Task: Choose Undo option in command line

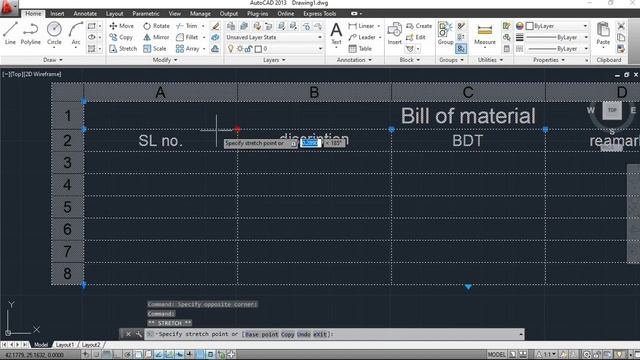Action: point(304,334)
